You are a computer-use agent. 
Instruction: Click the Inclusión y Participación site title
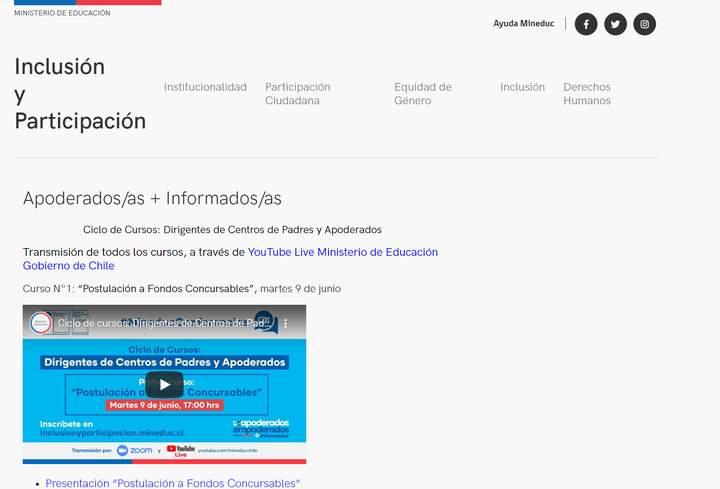pyautogui.click(x=79, y=94)
